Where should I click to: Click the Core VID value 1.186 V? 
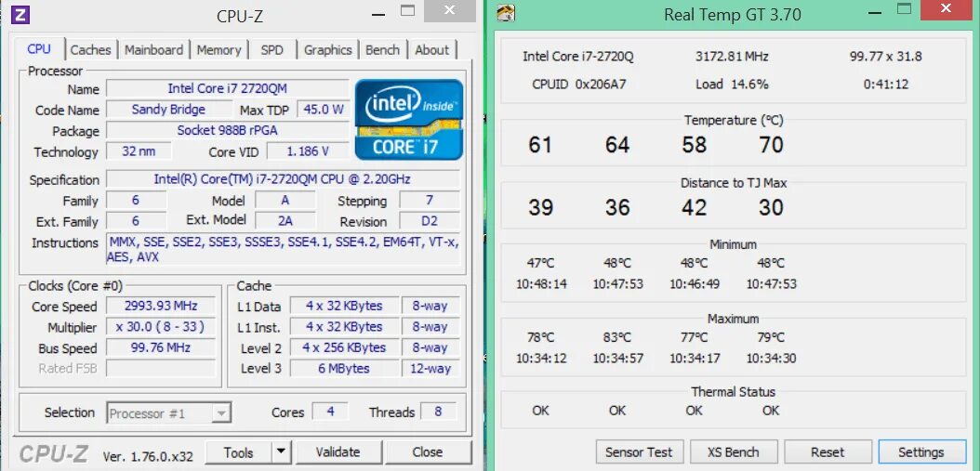[x=308, y=150]
